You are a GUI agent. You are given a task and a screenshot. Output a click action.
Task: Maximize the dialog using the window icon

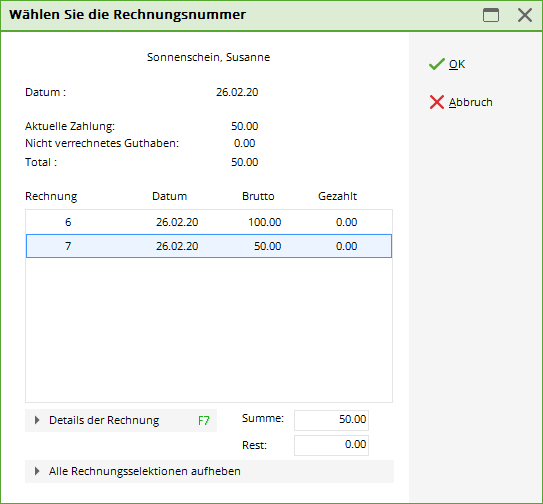click(x=491, y=15)
